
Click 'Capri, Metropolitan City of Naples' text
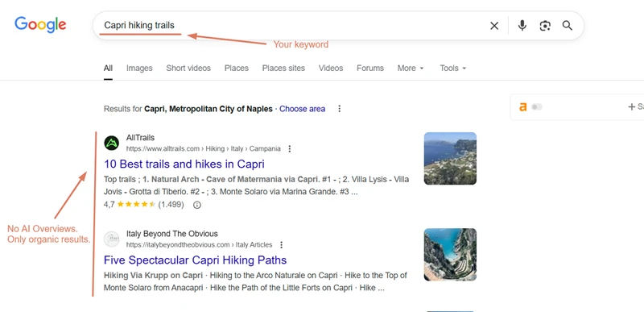coord(208,109)
